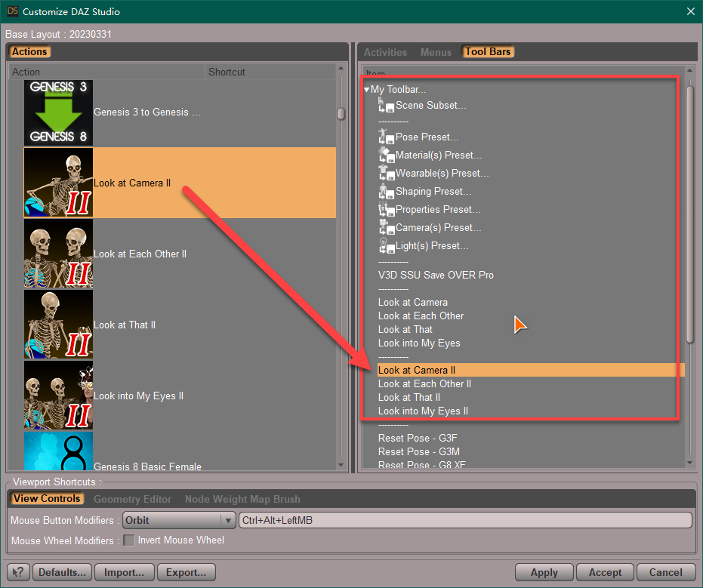Click the Genesis 8 Basic Female icon
703x588 pixels.
[x=58, y=451]
